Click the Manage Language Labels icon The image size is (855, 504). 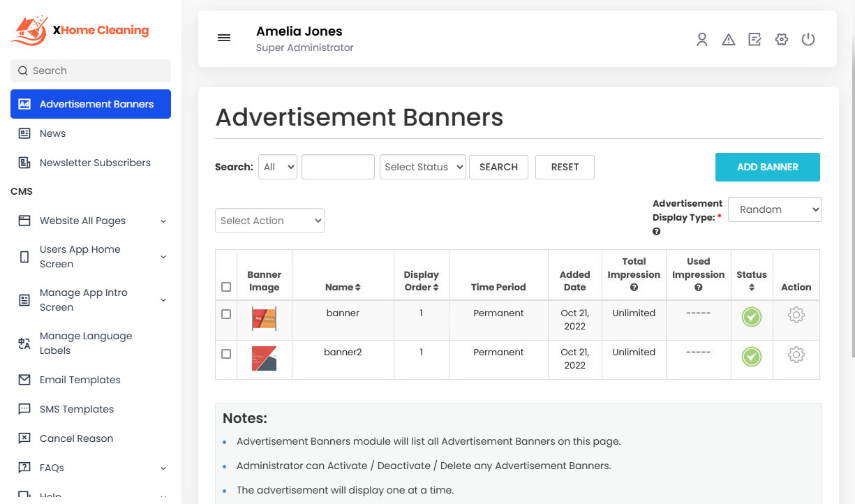point(24,343)
